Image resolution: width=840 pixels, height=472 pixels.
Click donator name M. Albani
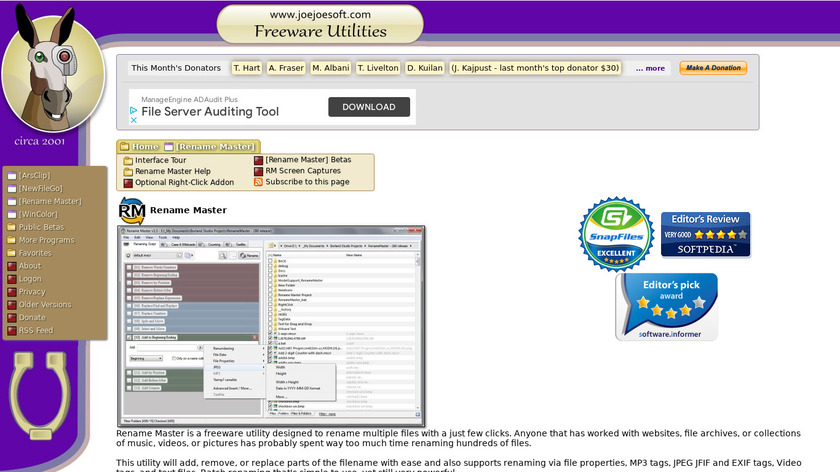click(331, 68)
